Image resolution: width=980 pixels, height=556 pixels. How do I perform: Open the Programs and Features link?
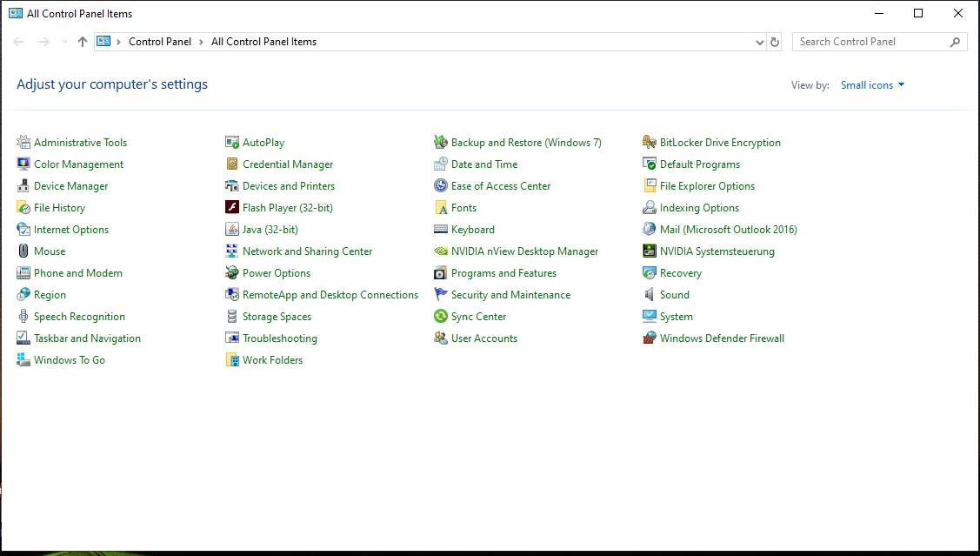tap(503, 273)
